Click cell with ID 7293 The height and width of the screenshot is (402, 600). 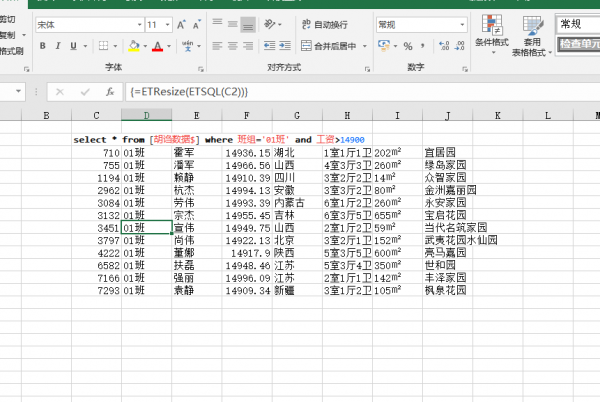(96, 290)
